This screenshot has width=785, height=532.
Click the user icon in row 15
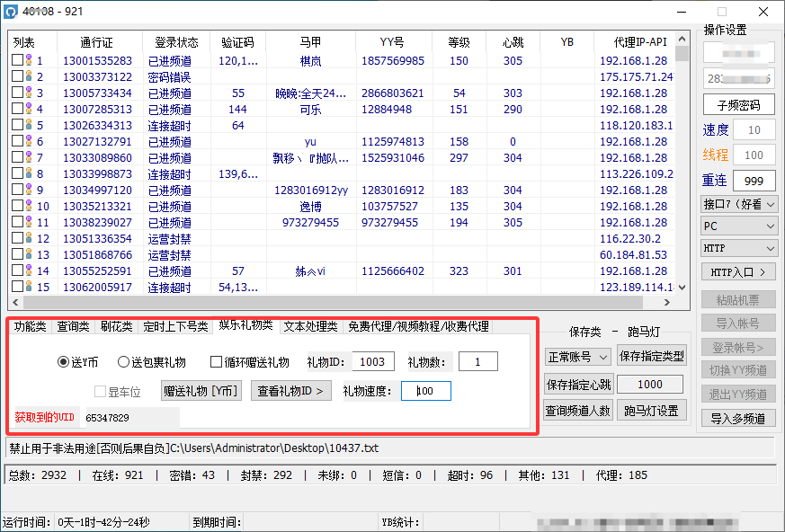click(29, 287)
